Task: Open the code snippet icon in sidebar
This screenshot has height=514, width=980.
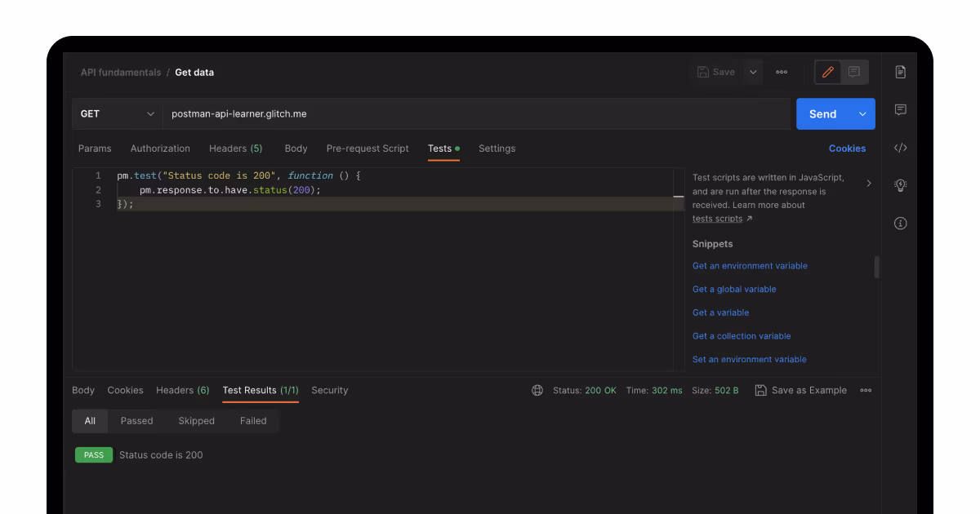Action: click(x=900, y=148)
